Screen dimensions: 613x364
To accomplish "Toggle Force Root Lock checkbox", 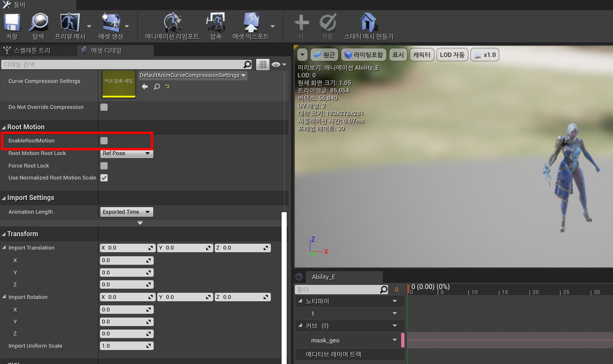I will coord(104,166).
